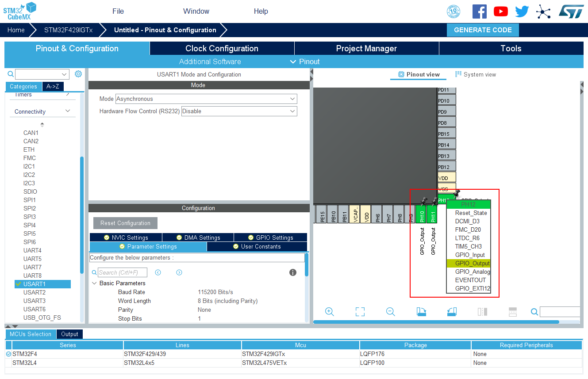Click the PB12 pin box
This screenshot has width=588, height=379.
point(446,167)
